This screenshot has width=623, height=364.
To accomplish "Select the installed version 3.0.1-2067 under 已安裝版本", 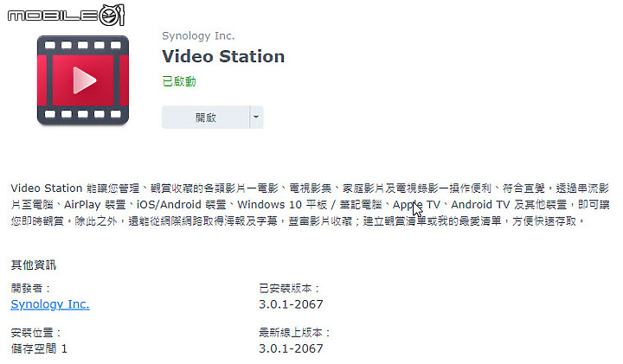I will click(x=291, y=304).
